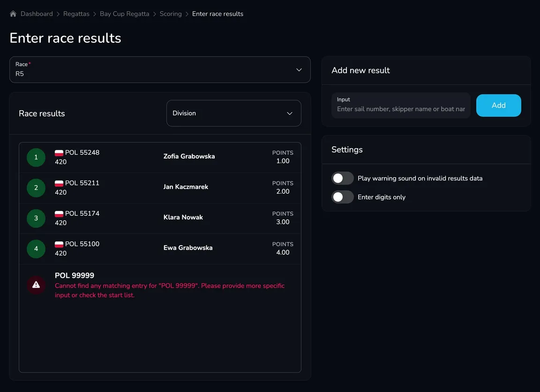Click position 3 green badge

36,219
